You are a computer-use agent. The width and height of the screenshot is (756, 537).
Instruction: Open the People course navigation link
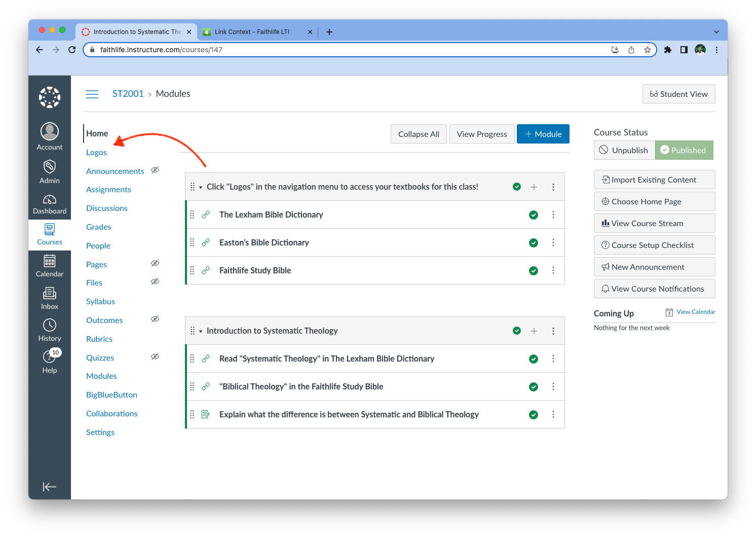[x=98, y=246]
